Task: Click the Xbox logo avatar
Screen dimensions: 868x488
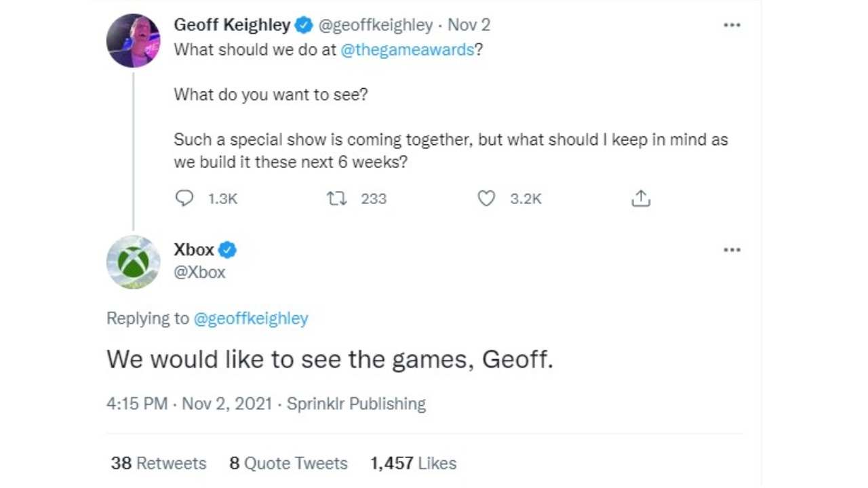Action: (x=133, y=262)
